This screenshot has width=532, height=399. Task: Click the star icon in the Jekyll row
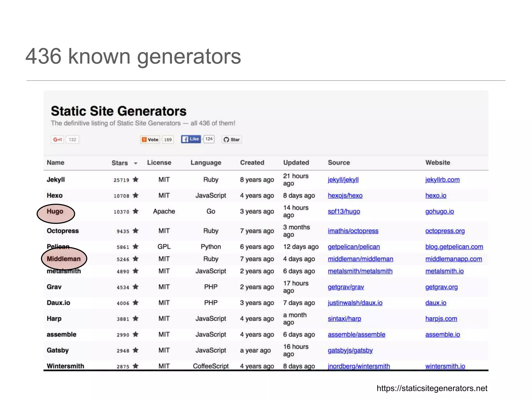click(x=136, y=179)
